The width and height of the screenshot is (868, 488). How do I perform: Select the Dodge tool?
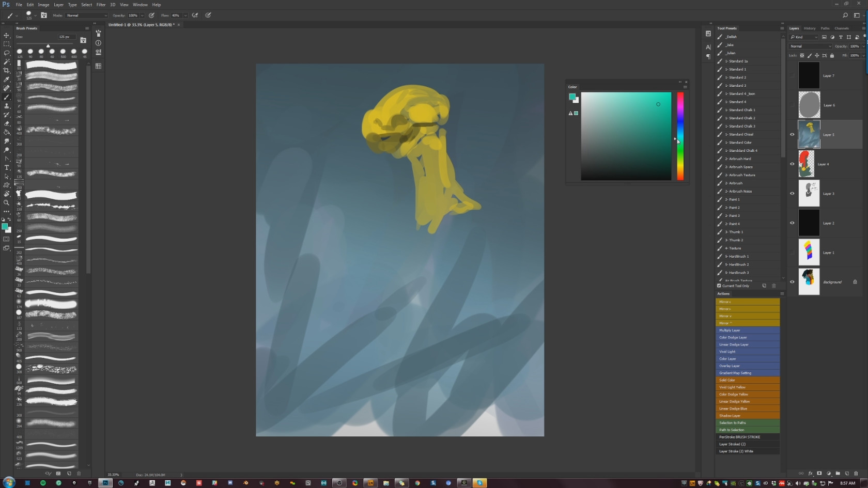pyautogui.click(x=7, y=150)
